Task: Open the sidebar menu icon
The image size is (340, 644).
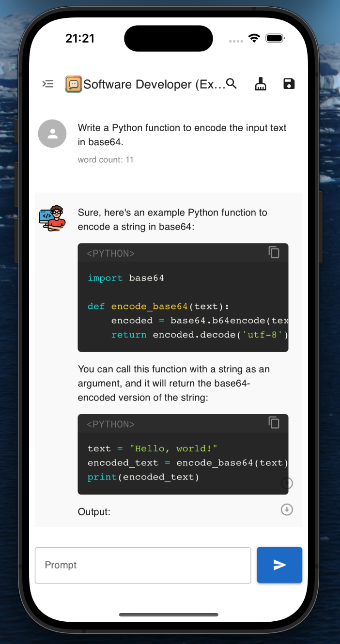Action: pos(48,84)
